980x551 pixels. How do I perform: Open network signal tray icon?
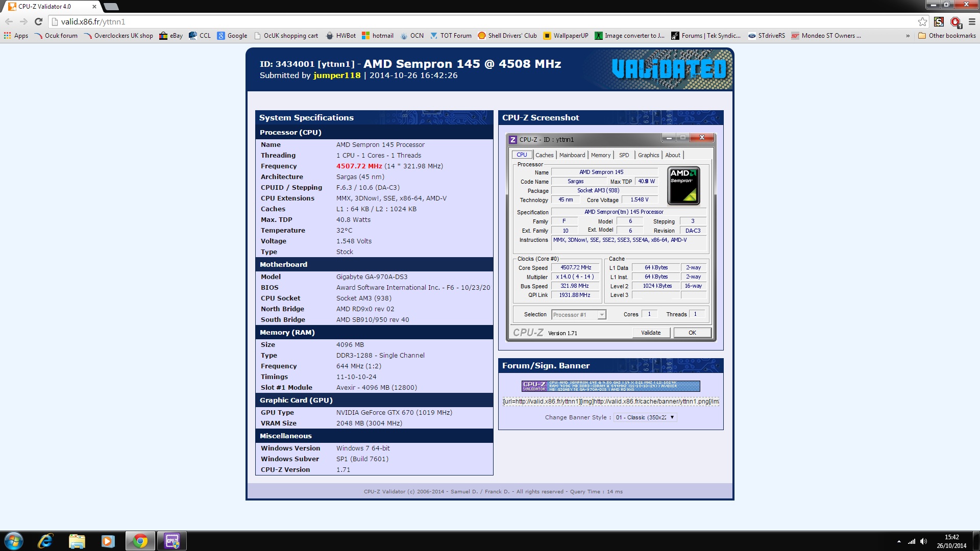coord(911,541)
